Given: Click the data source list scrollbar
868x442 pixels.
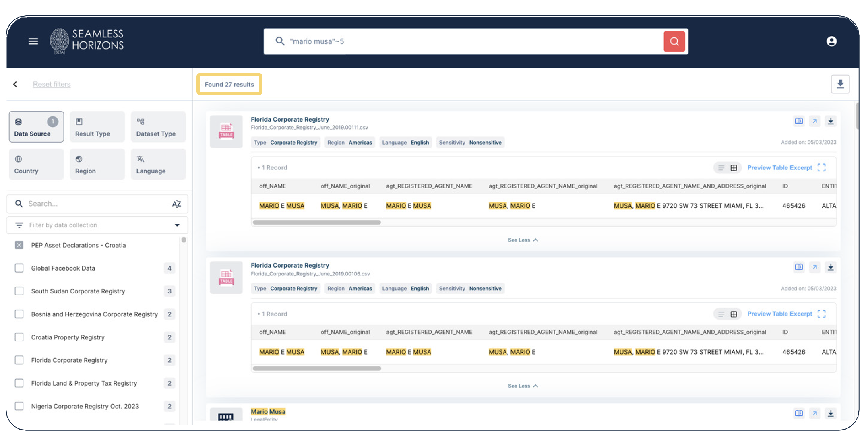Looking at the screenshot, I should click(x=184, y=240).
